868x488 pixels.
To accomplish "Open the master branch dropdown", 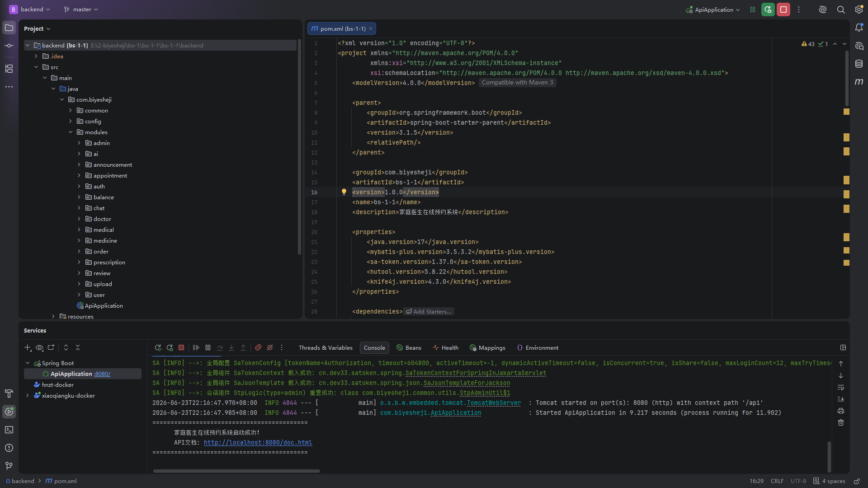I will 81,9.
